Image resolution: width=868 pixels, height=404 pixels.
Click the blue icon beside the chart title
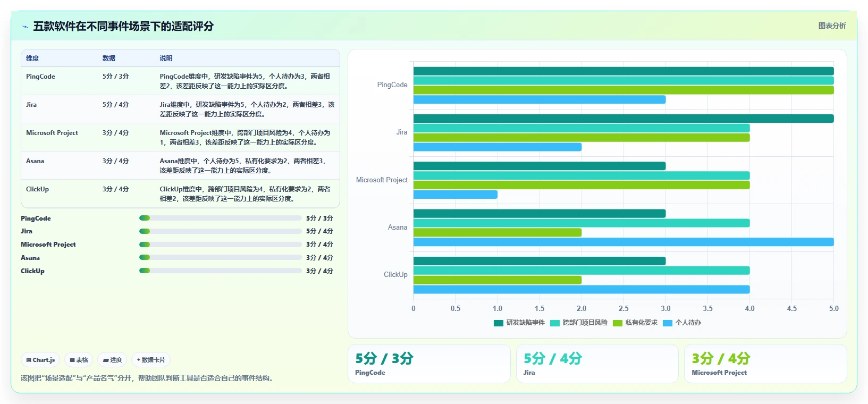click(x=25, y=27)
